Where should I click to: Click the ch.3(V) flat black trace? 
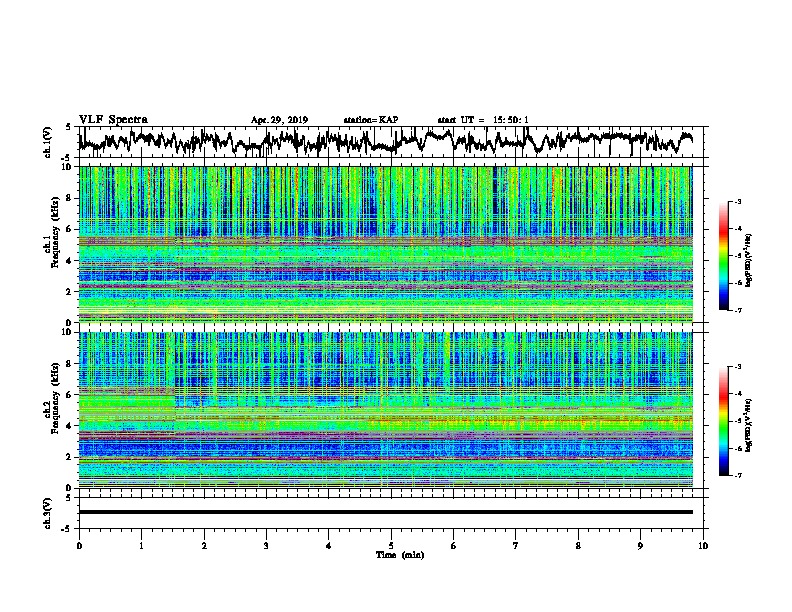coord(386,512)
